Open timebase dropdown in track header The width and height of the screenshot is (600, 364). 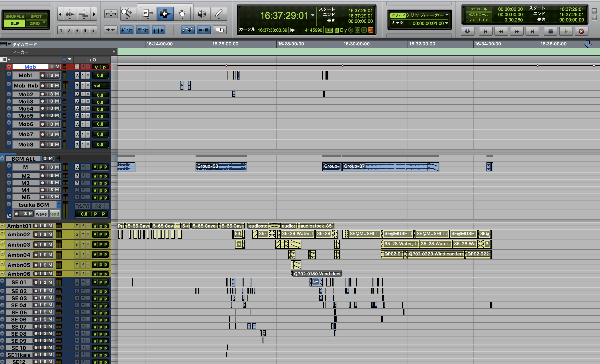point(70,59)
